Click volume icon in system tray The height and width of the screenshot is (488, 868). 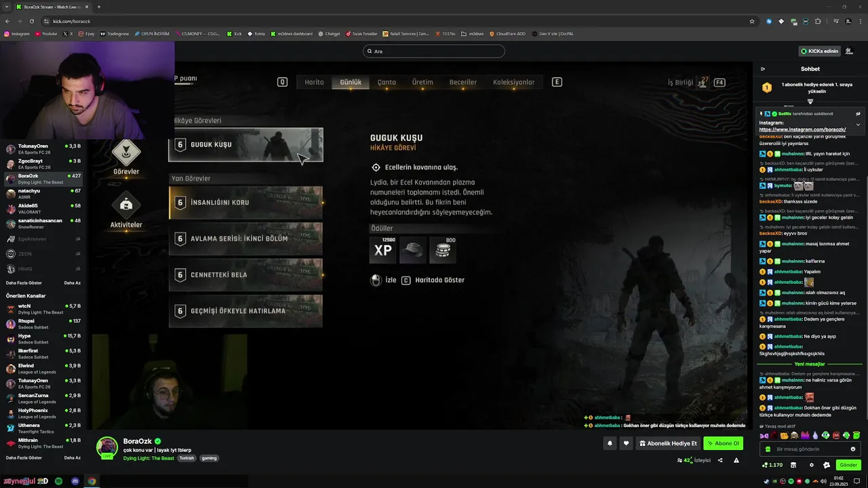[x=823, y=481]
